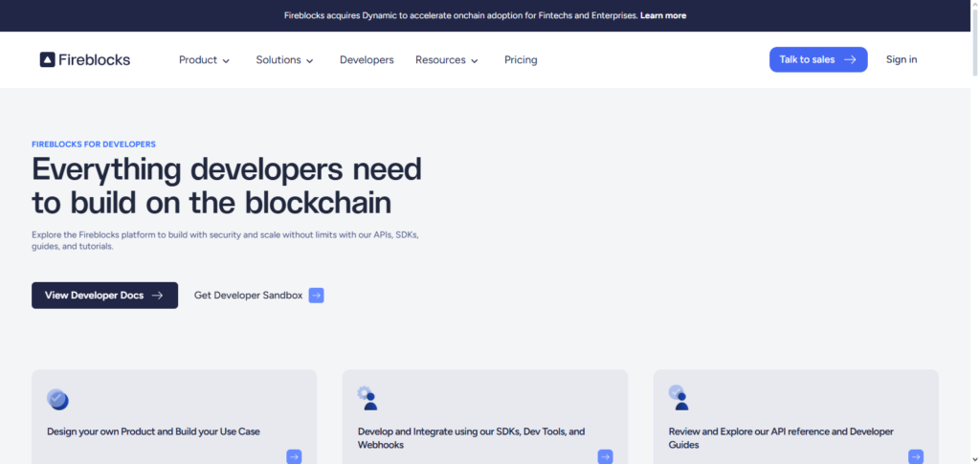Click Sign in
980x464 pixels.
902,59
